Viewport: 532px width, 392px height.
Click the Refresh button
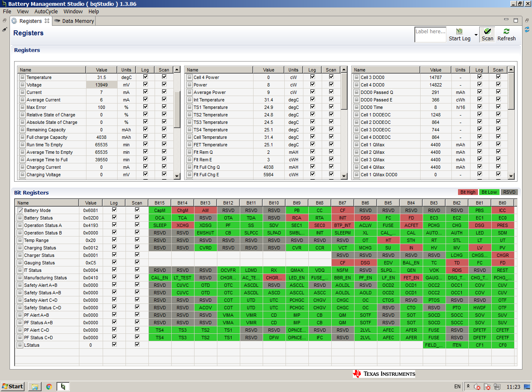click(507, 35)
